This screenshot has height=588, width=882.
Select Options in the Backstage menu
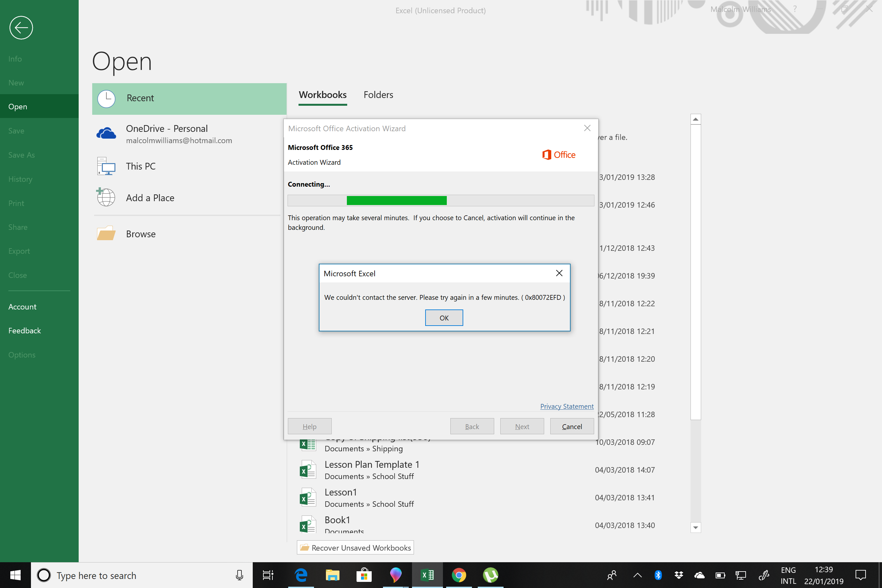click(x=39, y=355)
